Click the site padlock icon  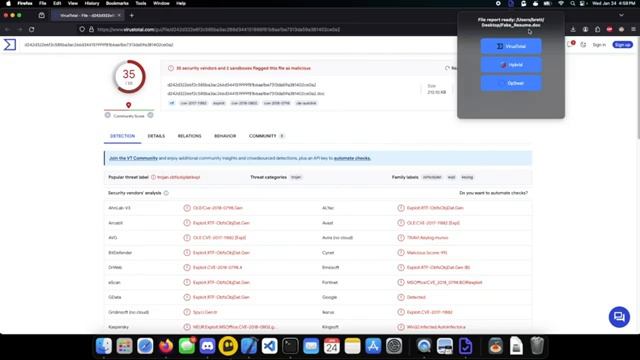click(x=91, y=29)
